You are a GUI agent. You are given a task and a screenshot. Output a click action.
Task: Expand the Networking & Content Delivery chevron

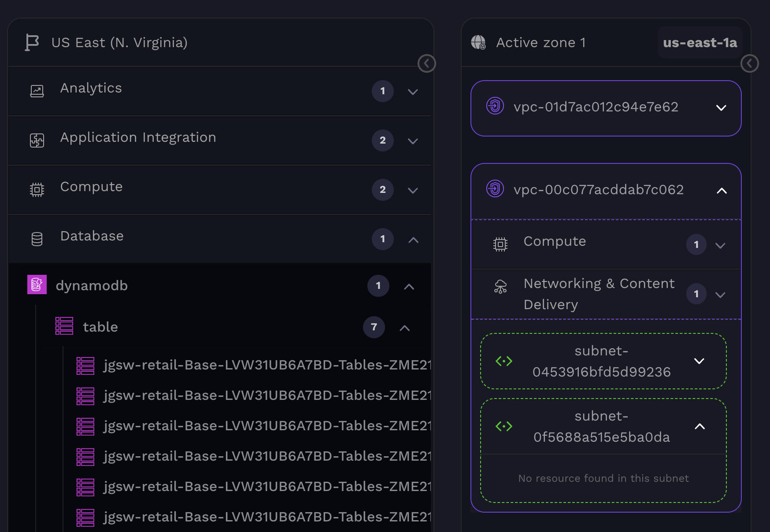(720, 295)
